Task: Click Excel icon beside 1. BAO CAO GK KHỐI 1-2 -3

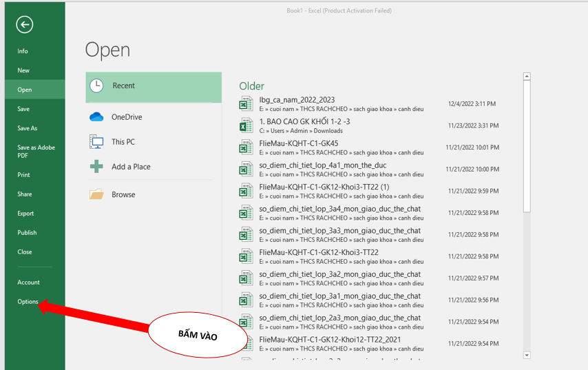Action: (x=246, y=125)
